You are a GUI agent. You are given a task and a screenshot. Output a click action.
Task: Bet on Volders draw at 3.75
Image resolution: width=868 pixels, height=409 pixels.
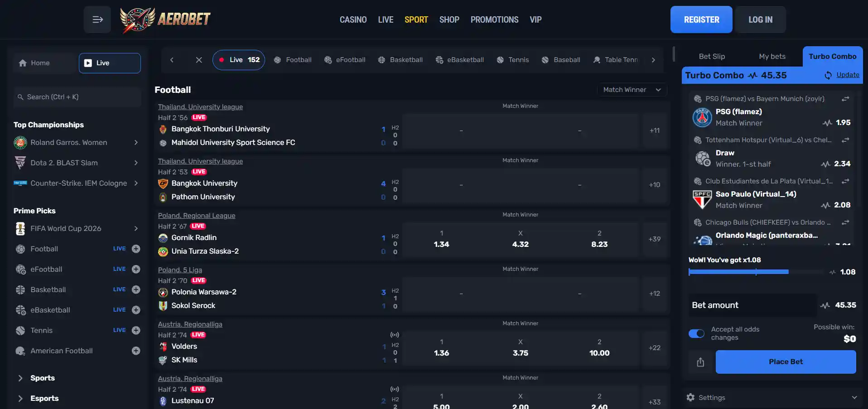tap(521, 348)
